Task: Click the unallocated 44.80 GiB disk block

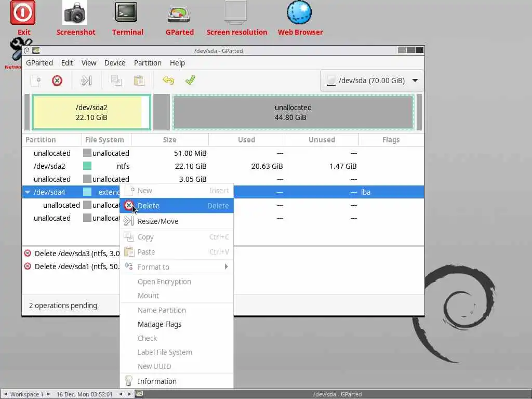Action: [x=293, y=112]
